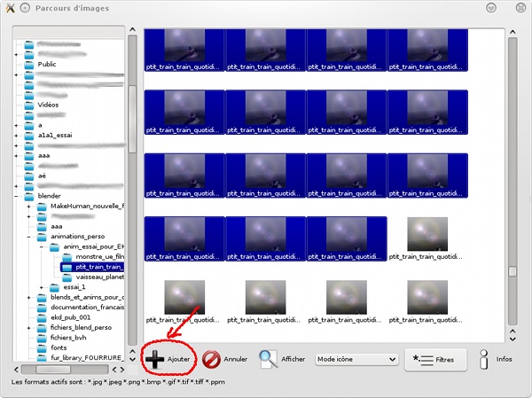Viewport: 532px width, 398px height.
Task: Open the Mode icône dropdown
Action: [x=356, y=359]
